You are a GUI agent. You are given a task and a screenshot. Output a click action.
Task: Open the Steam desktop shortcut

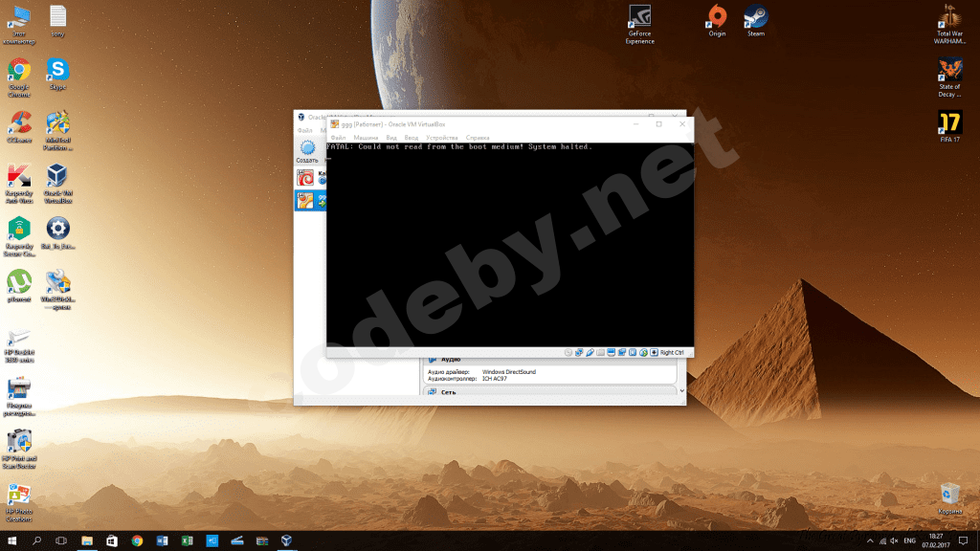[756, 20]
